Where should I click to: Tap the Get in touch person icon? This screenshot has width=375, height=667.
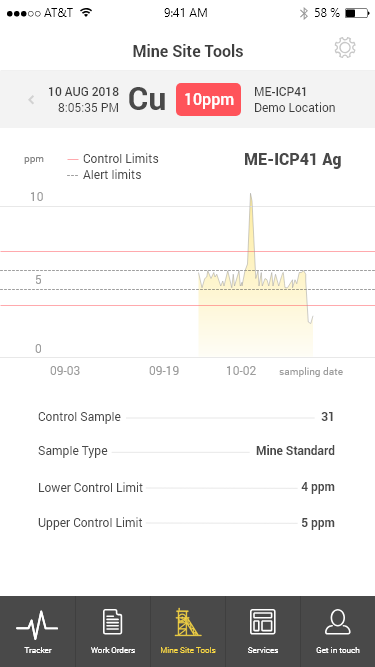338,622
